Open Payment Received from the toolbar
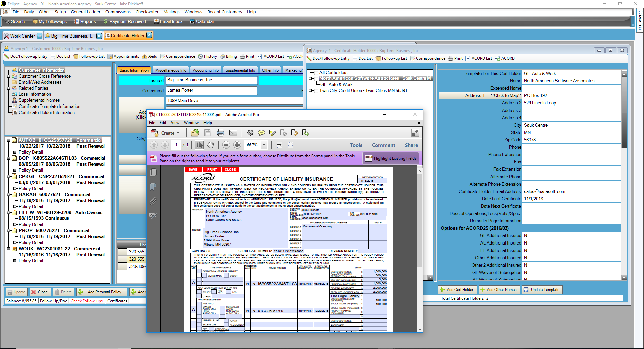Viewport: 644px width, 349px height. coord(125,21)
